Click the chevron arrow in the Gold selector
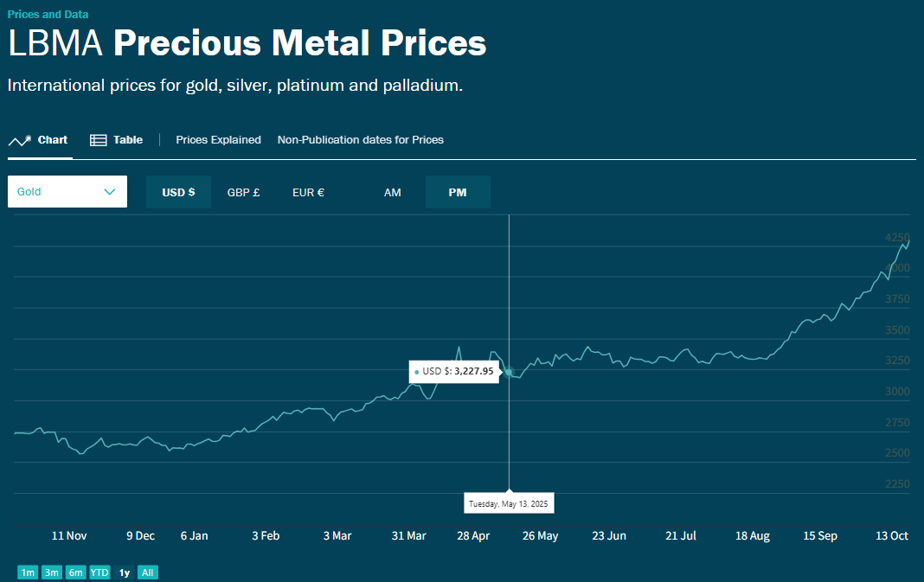This screenshot has height=582, width=924. pyautogui.click(x=110, y=192)
